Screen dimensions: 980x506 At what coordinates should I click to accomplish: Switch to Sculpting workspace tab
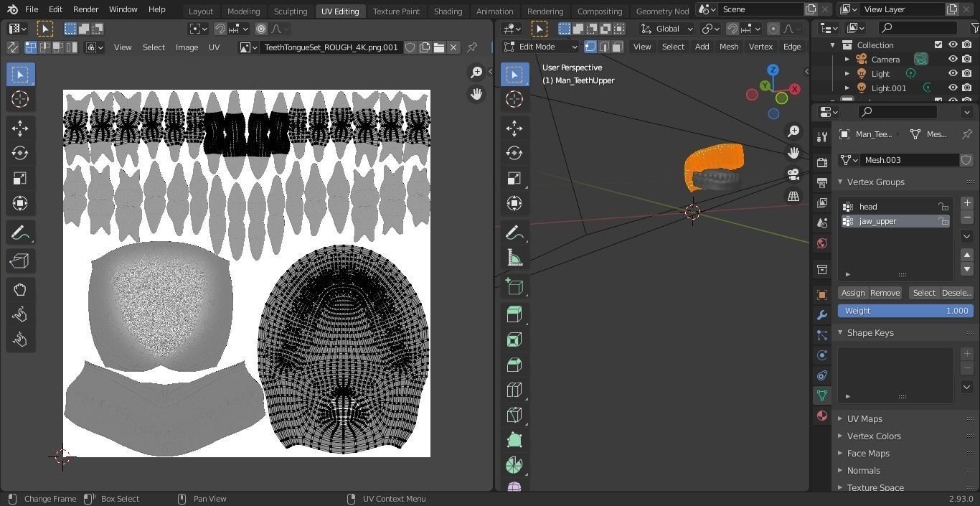tap(291, 11)
